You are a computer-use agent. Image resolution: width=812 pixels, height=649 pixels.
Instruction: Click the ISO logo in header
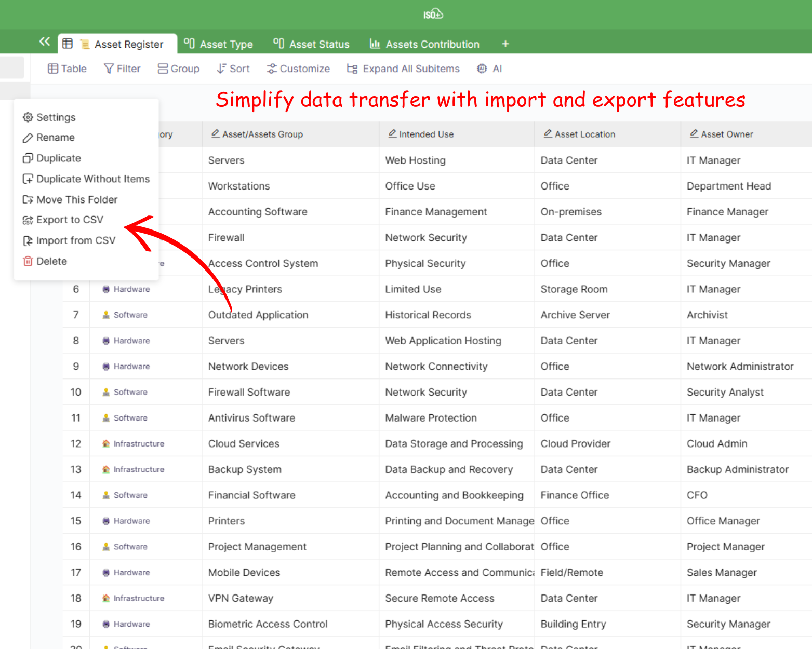coord(433,14)
